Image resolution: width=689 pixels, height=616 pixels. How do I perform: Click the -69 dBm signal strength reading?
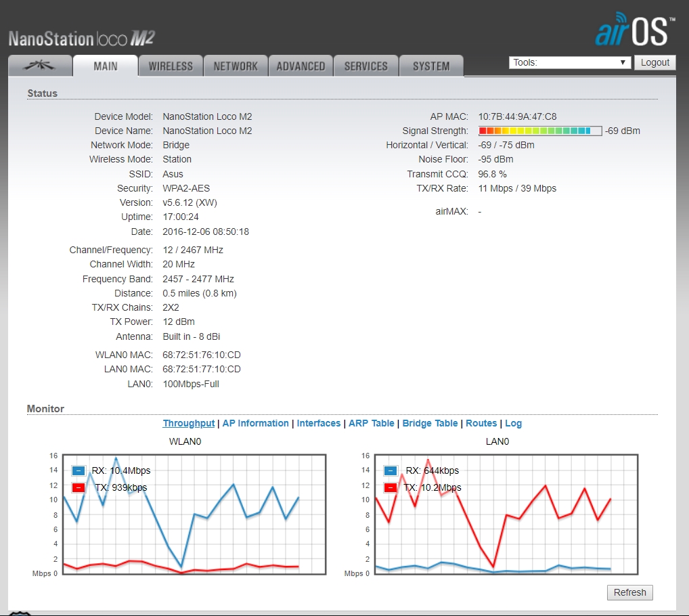[623, 131]
